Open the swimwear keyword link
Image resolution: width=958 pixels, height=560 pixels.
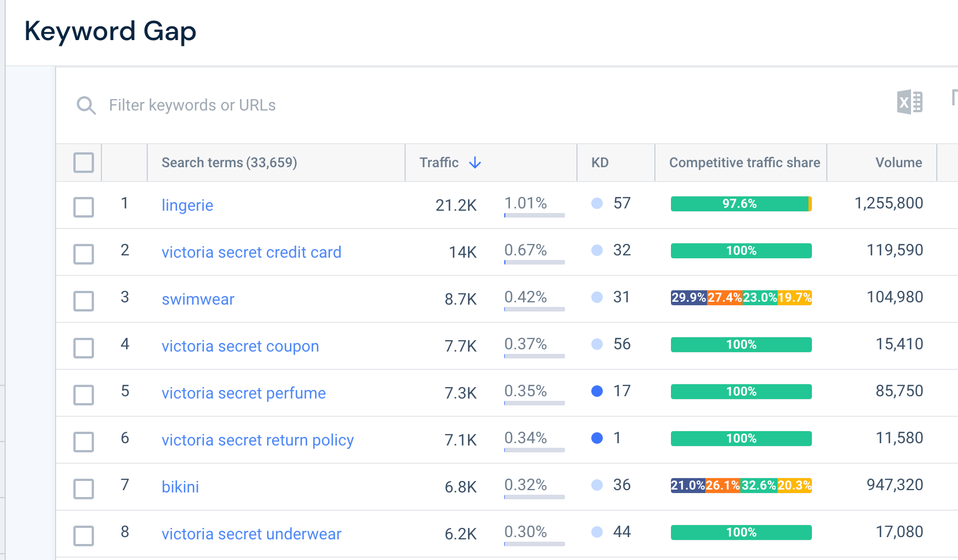click(198, 299)
